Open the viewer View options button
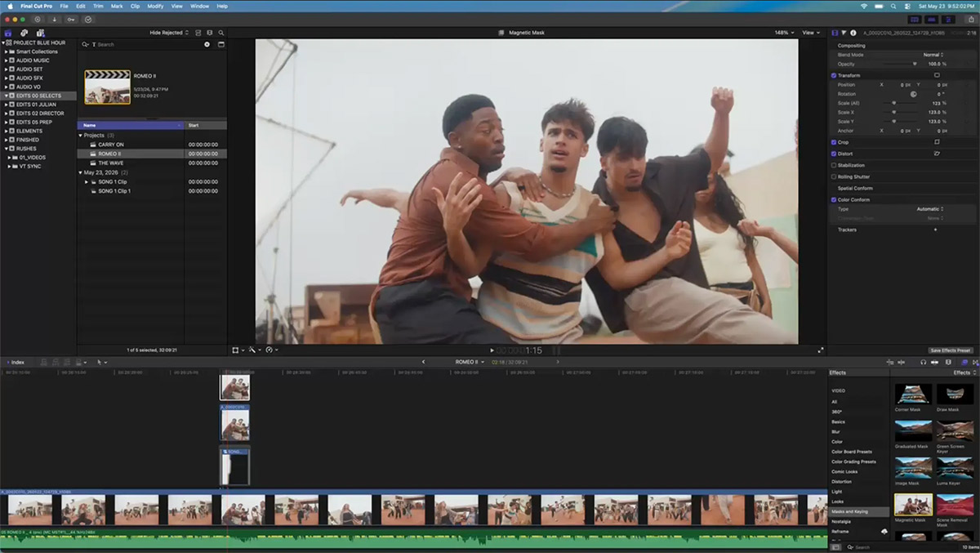980x553 pixels. (810, 33)
